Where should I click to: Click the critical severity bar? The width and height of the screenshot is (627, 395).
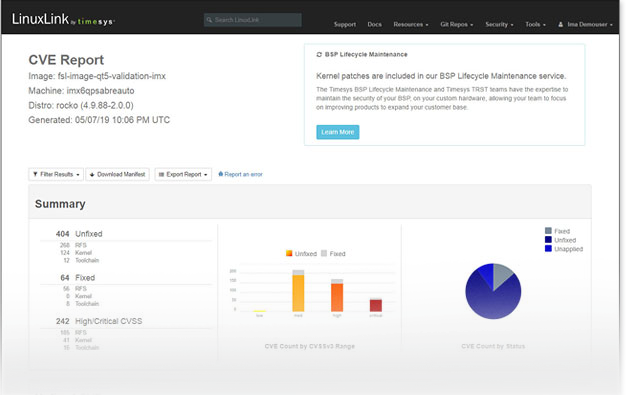[x=376, y=305]
